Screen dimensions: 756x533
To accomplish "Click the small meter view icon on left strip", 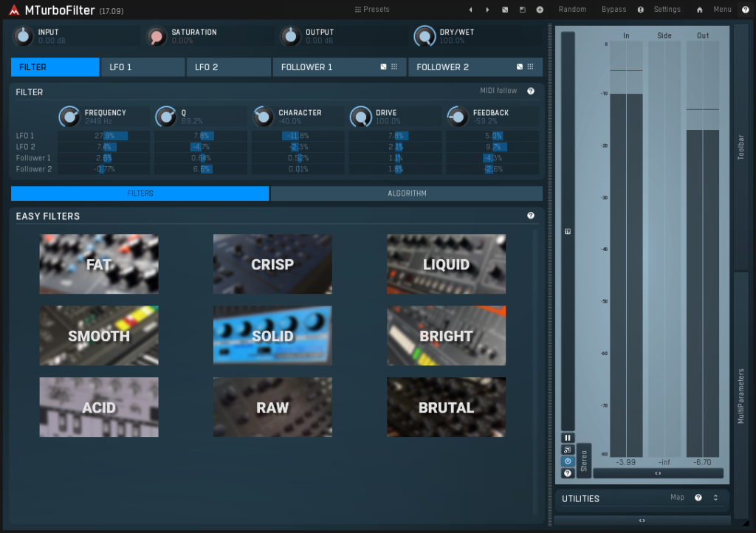I will point(568,231).
